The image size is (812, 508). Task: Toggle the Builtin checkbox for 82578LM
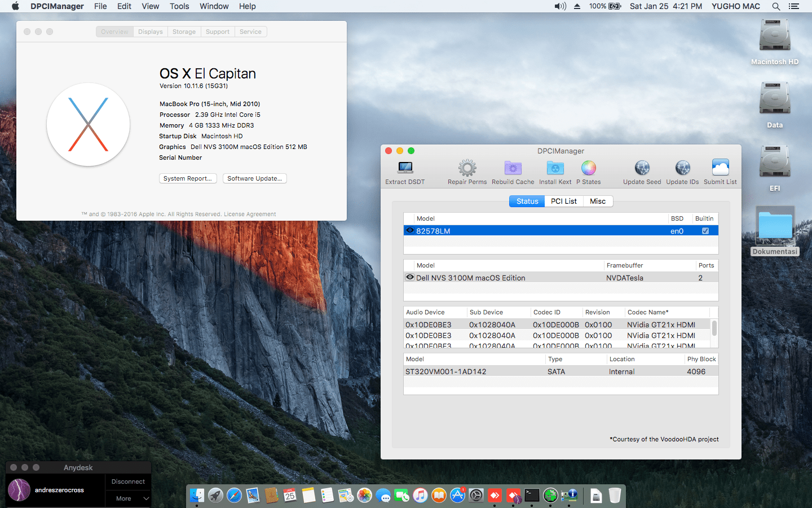point(705,231)
